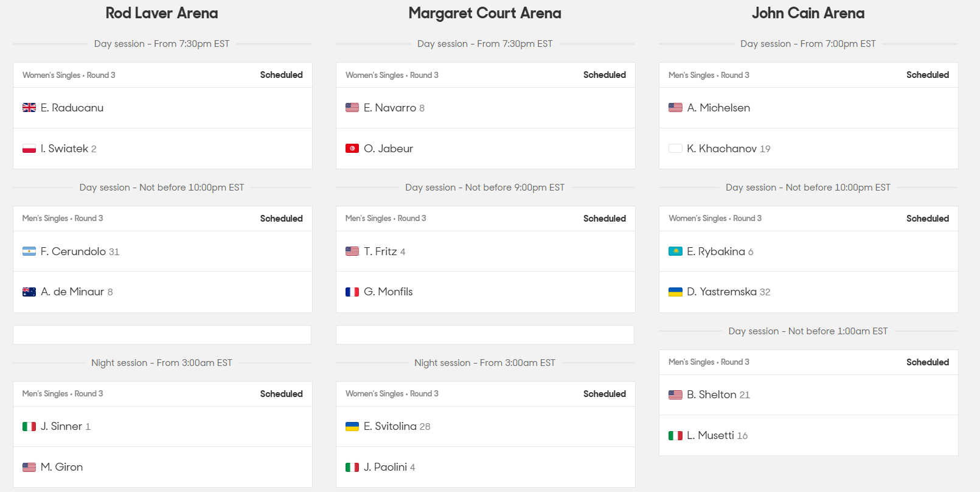Click the USA flag beside T. Fritz
The height and width of the screenshot is (492, 980).
pyautogui.click(x=352, y=251)
